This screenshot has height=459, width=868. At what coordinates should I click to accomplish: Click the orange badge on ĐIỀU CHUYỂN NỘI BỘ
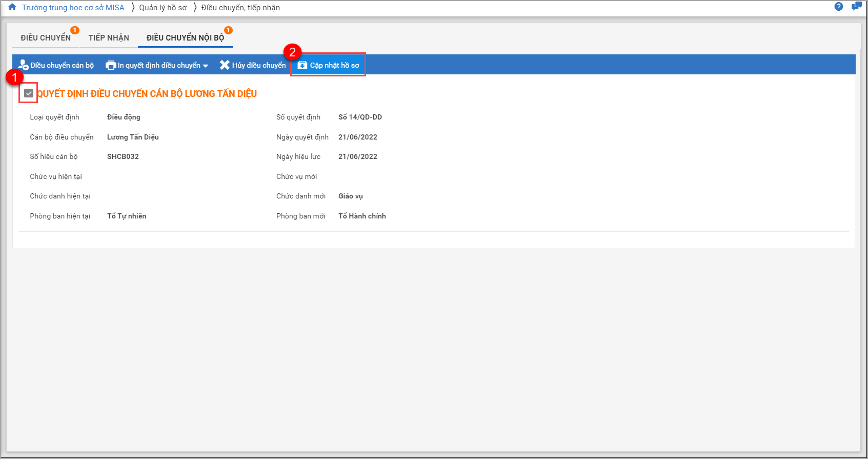click(228, 30)
